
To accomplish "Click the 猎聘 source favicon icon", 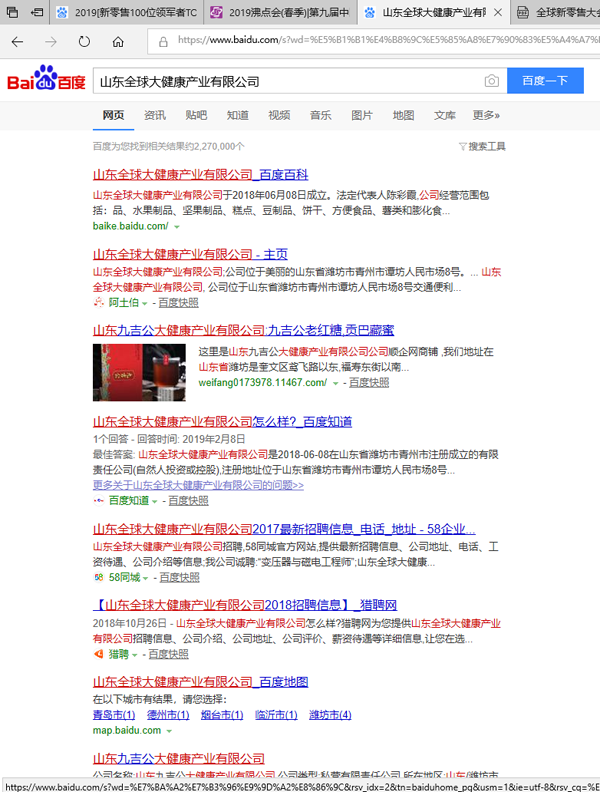I will pyautogui.click(x=98, y=654).
